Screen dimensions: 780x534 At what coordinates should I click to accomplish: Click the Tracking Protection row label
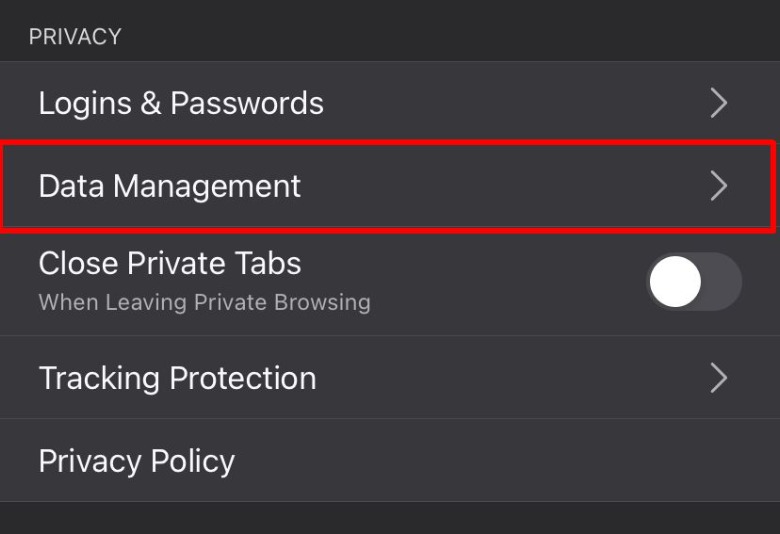tap(177, 378)
